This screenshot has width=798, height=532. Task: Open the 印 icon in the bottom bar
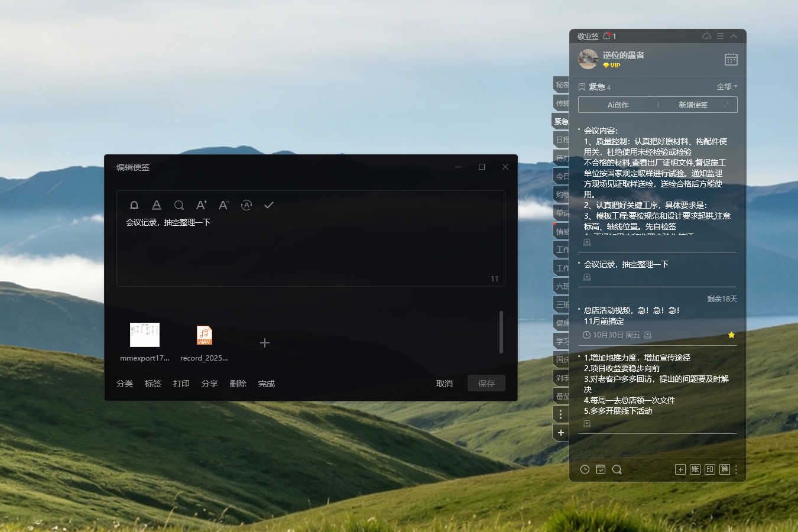coord(710,469)
